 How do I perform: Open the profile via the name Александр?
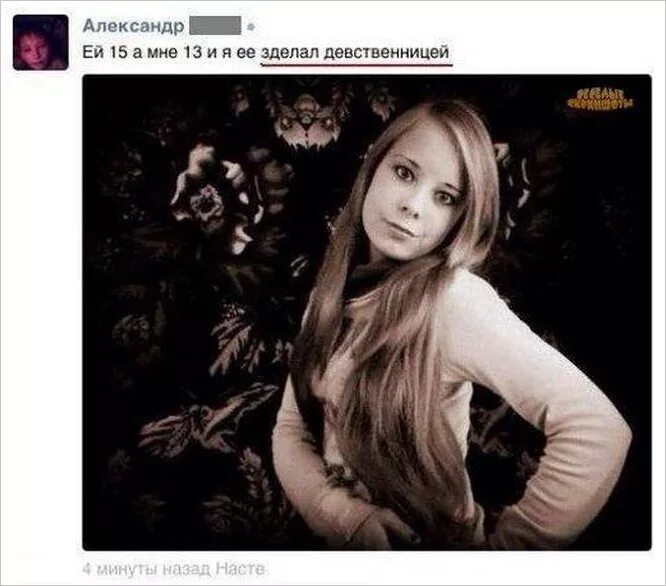(x=133, y=26)
